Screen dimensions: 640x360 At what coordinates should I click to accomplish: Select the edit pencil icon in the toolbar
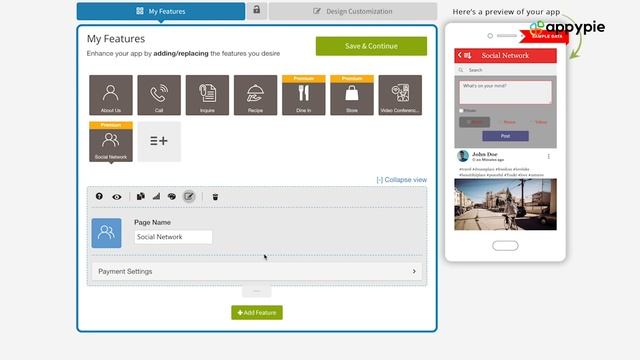(189, 196)
